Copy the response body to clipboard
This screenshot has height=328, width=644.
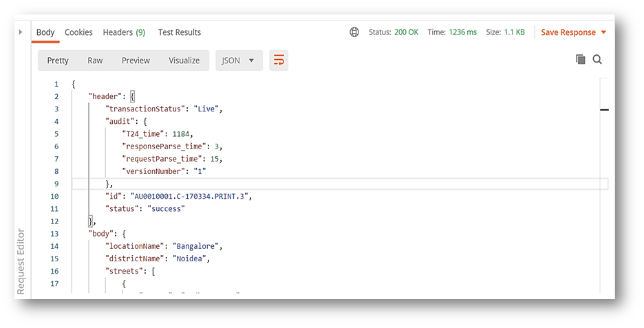[x=580, y=60]
